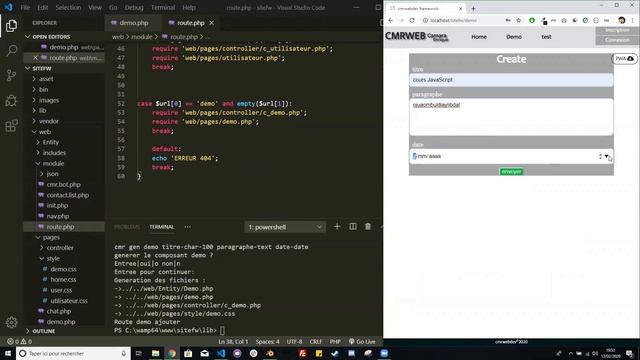Open File Explorer from taskbar
The image size is (640, 360).
coord(156,353)
